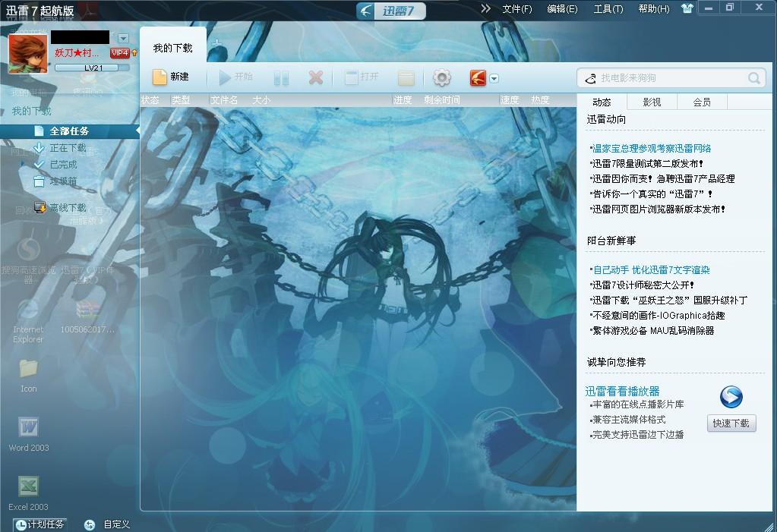
Task: Open settings via the gear icon
Action: pyautogui.click(x=441, y=77)
